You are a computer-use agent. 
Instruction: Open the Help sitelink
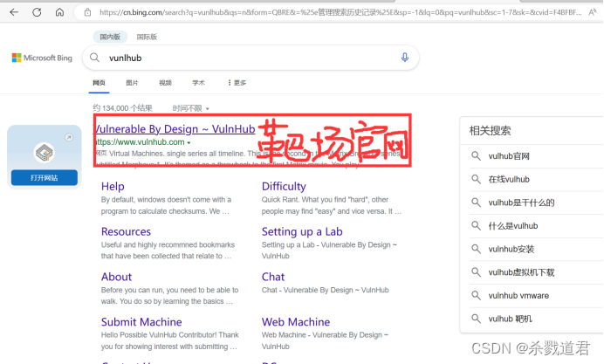point(113,187)
